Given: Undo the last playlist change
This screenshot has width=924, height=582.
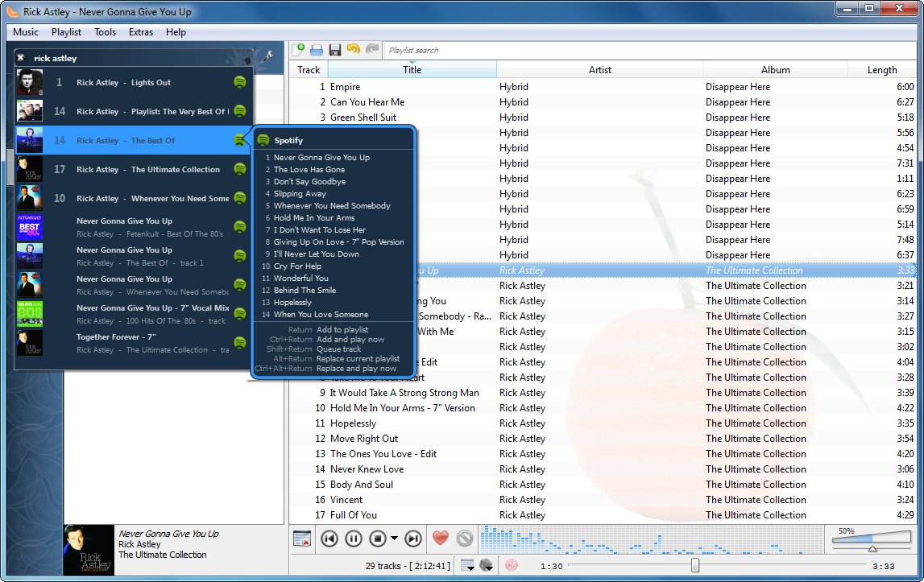Looking at the screenshot, I should click(x=354, y=49).
